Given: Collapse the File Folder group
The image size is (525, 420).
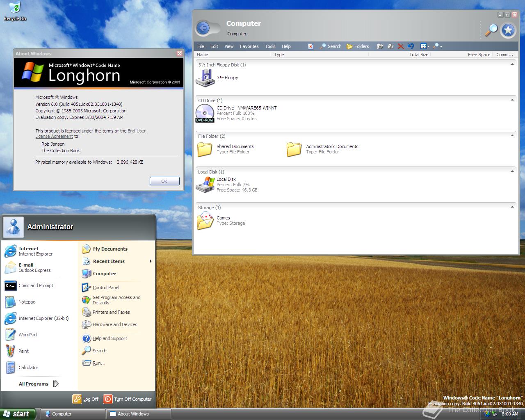Looking at the screenshot, I should (x=512, y=136).
